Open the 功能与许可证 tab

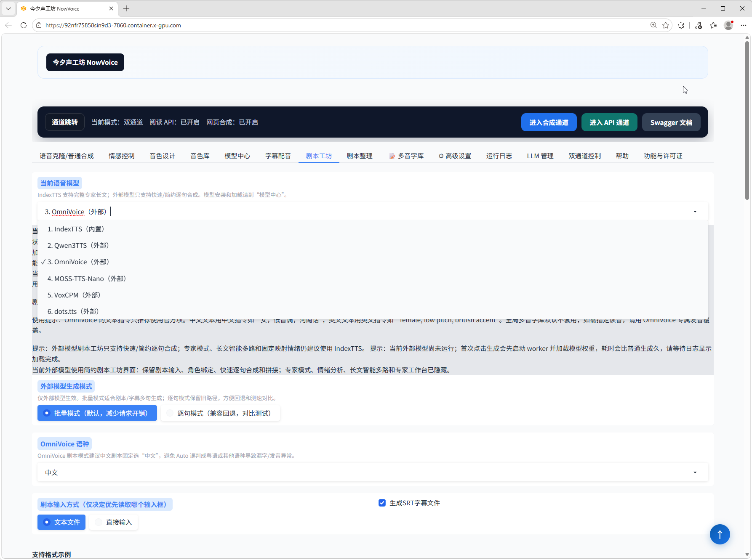[x=663, y=156]
